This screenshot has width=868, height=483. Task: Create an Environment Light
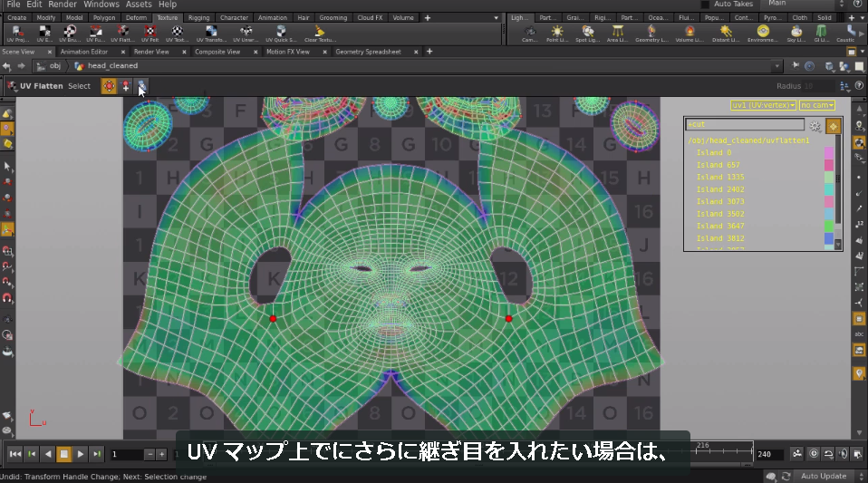tap(763, 34)
